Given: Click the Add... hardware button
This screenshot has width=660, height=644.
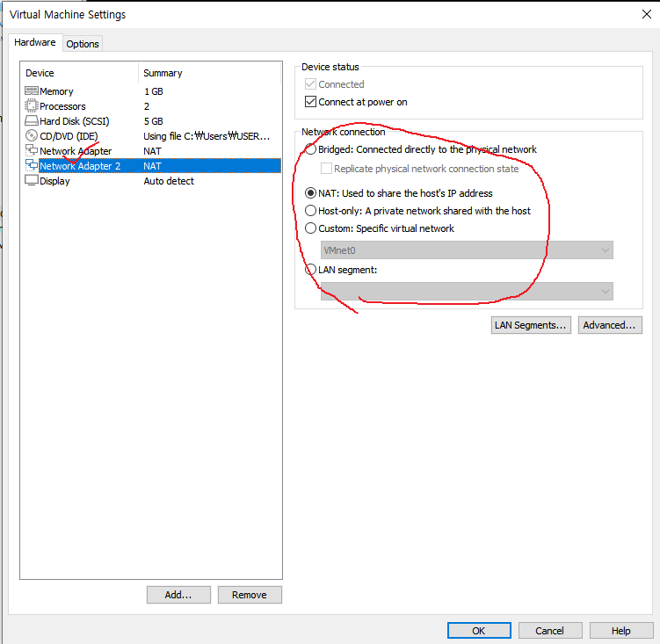Looking at the screenshot, I should point(178,595).
